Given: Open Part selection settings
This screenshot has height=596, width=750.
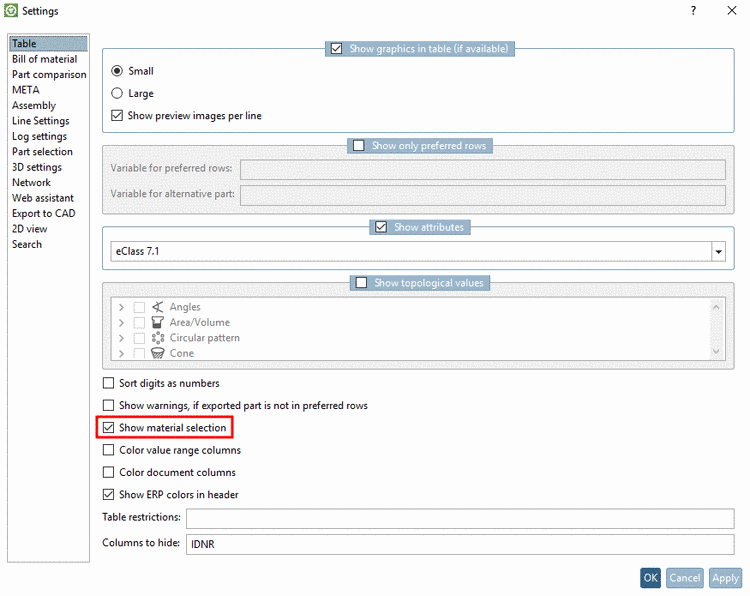Looking at the screenshot, I should pyautogui.click(x=42, y=152).
